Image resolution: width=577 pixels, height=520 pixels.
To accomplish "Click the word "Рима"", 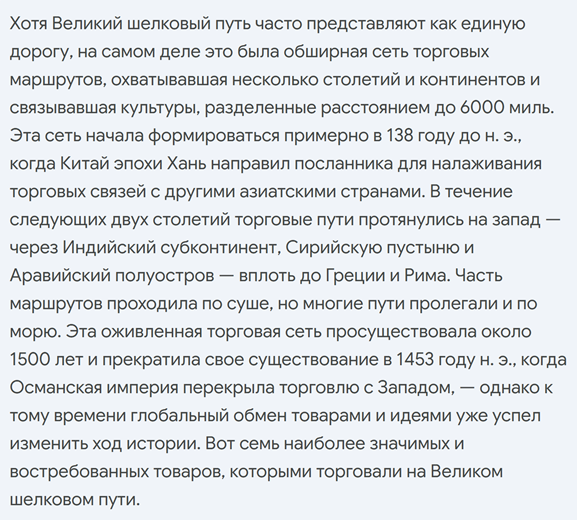I will coord(427,276).
